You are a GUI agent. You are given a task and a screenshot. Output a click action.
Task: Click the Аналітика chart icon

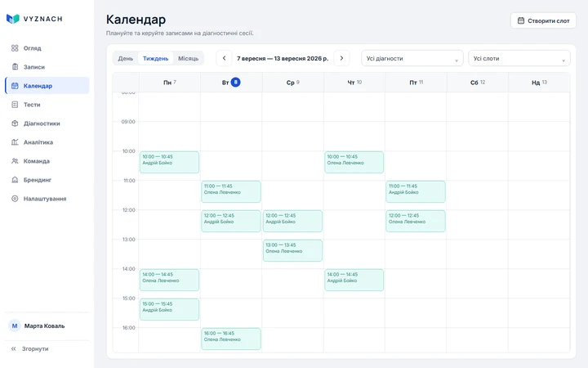tap(15, 142)
